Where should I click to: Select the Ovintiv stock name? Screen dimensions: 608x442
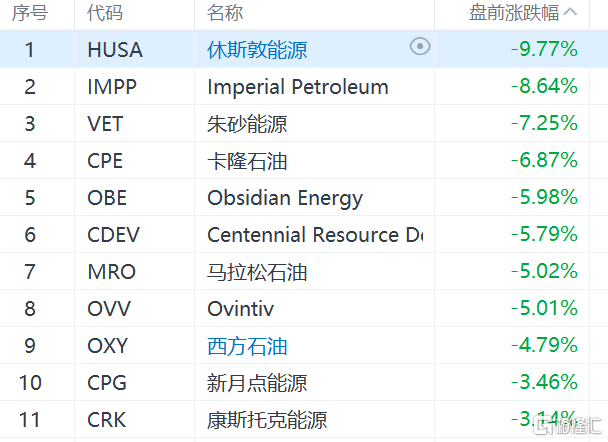[x=239, y=309]
